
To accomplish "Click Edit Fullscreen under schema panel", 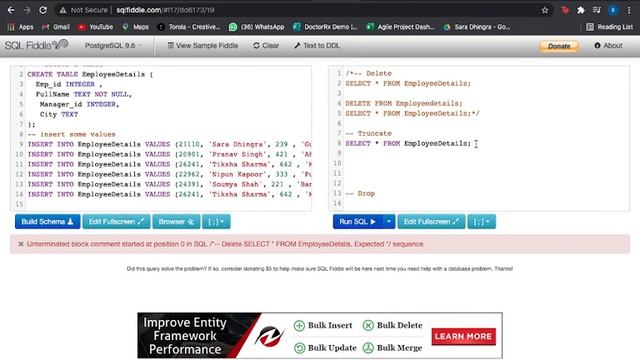I will coord(116,222).
